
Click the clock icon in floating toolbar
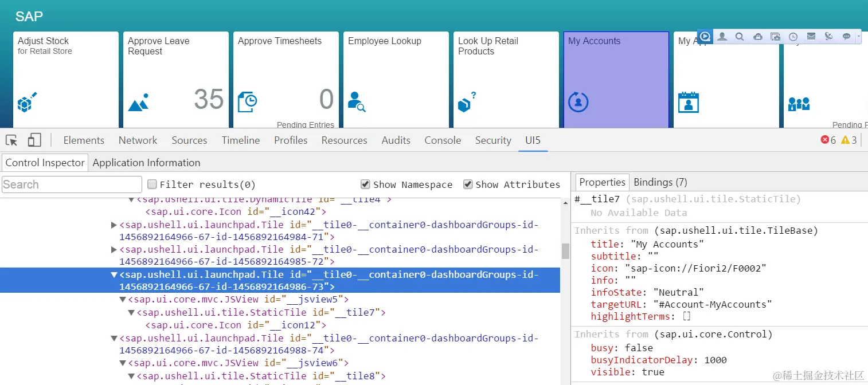point(793,37)
